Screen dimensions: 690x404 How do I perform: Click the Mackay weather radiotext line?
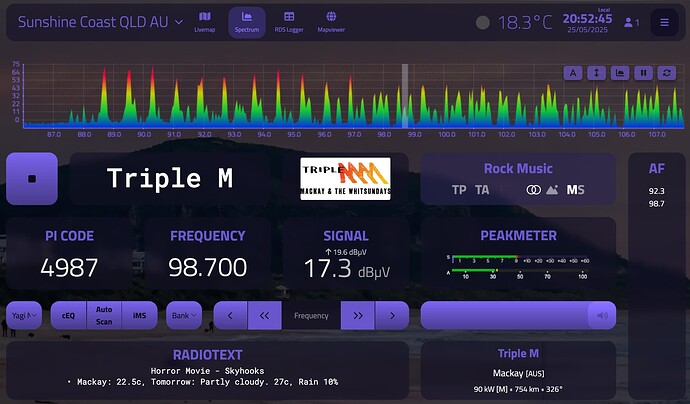(x=203, y=382)
